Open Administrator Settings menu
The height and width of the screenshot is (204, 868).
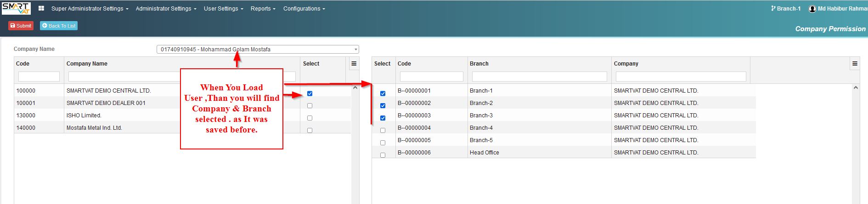[166, 9]
